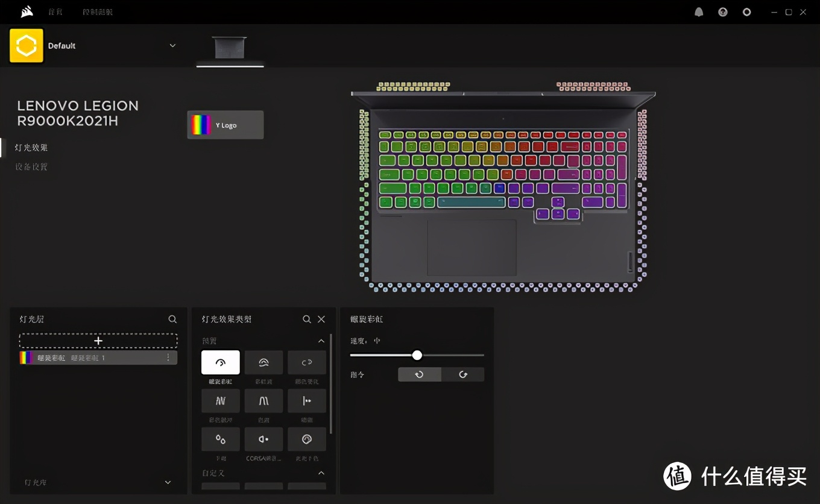The width and height of the screenshot is (820, 504).
Task: Select the visor preset with bar and dots
Action: pos(307,401)
